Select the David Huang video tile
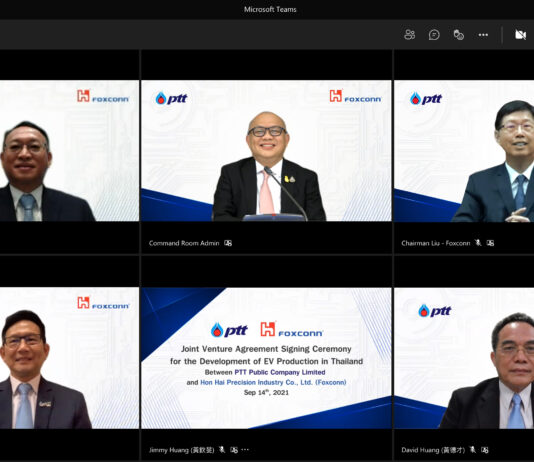Screen dimensions: 534x462 click(x=464, y=358)
